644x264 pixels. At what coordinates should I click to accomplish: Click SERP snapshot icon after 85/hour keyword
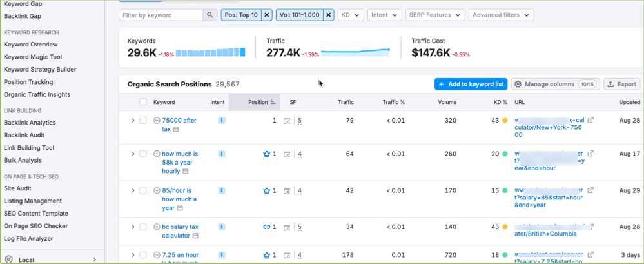point(179,208)
